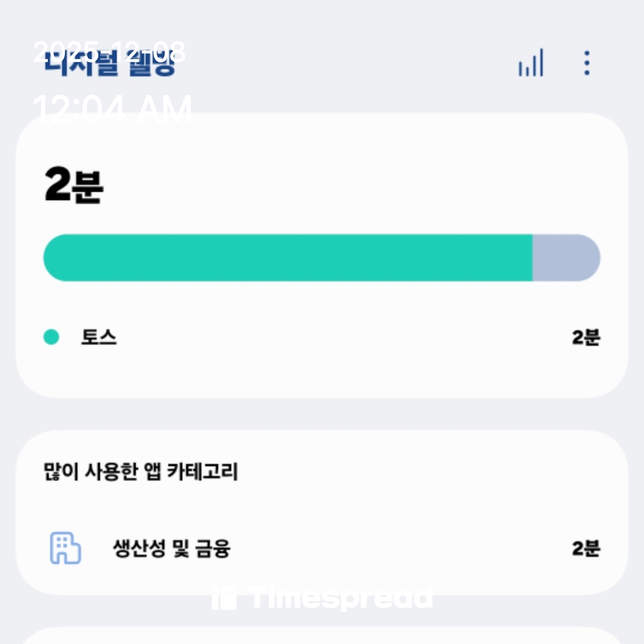Tap the 2분 value for 생산성 및 금융
Image resolution: width=644 pixels, height=644 pixels.
[x=586, y=549]
